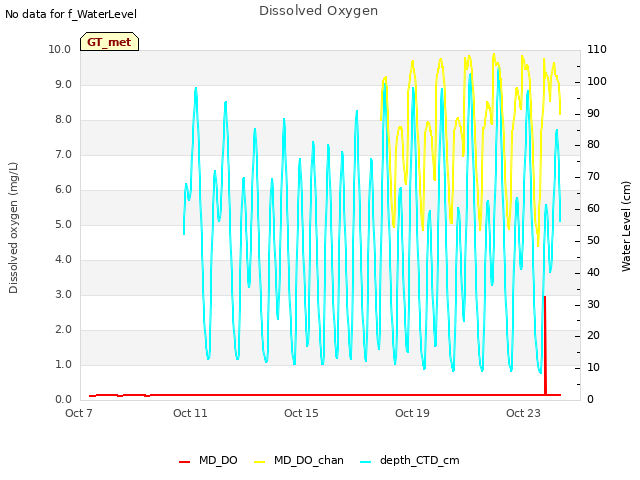Viewport: 640px width, 480px height.
Task: Click the 3.0 left axis tick label
Action: pyautogui.click(x=63, y=295)
